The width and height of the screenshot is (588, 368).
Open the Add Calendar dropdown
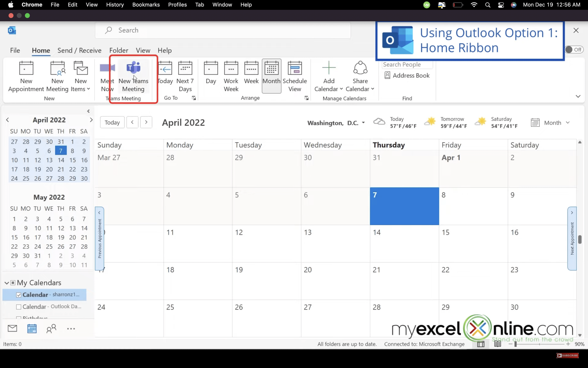click(329, 76)
